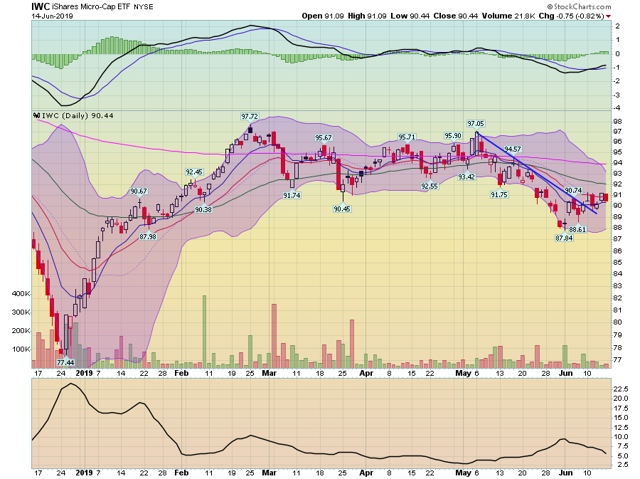Click the 92.45 price label

coord(194,172)
